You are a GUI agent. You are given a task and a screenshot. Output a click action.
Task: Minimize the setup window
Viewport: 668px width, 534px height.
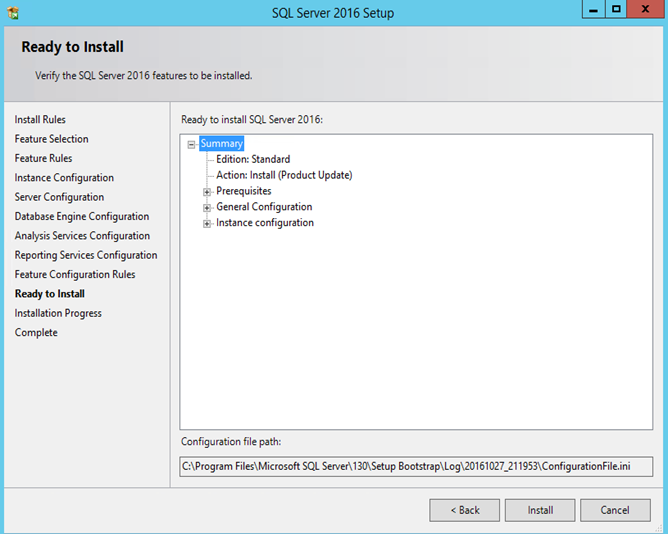click(x=593, y=9)
